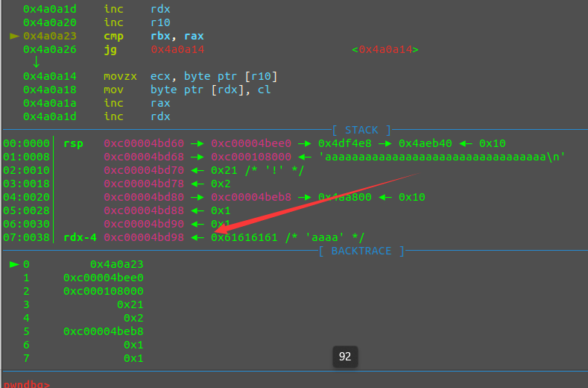
Task: Click the rsp register label
Action: point(73,143)
